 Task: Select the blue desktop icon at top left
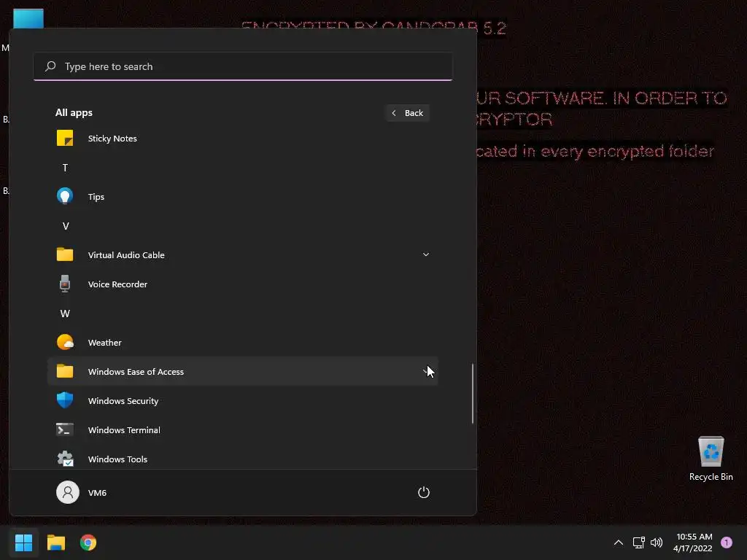(x=28, y=19)
